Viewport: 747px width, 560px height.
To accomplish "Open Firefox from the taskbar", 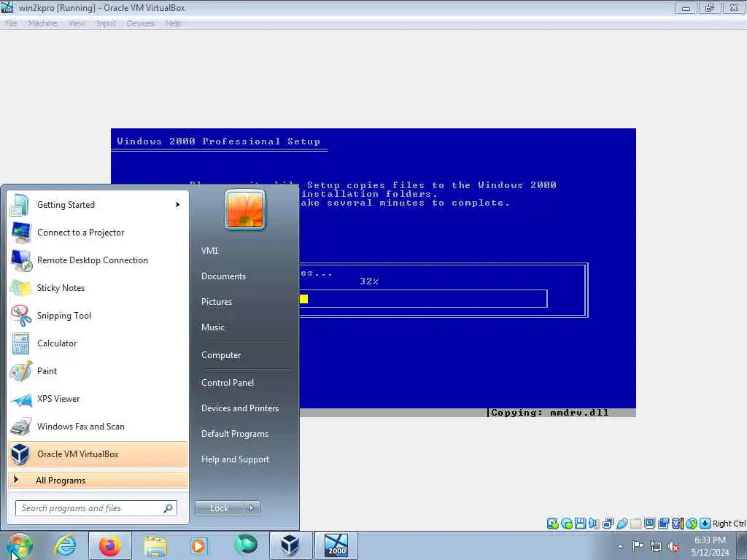I will (x=110, y=545).
